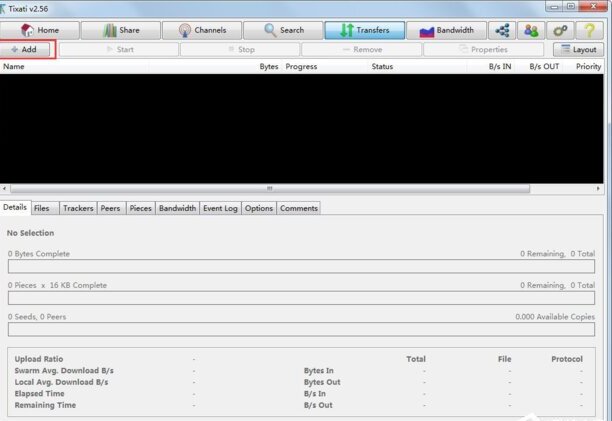Screen dimensions: 612x421
Task: Sort by the Bytes column header
Action: [x=269, y=67]
